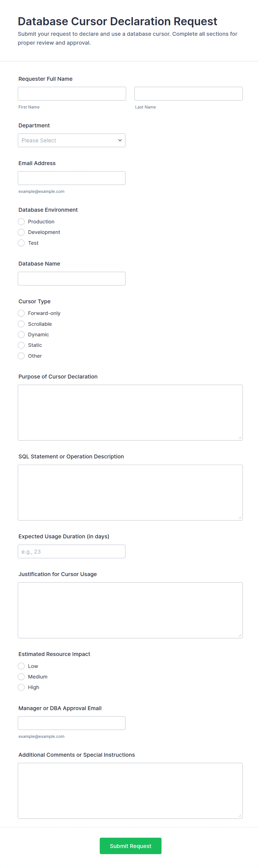Choose Development as the database environment

(x=21, y=232)
